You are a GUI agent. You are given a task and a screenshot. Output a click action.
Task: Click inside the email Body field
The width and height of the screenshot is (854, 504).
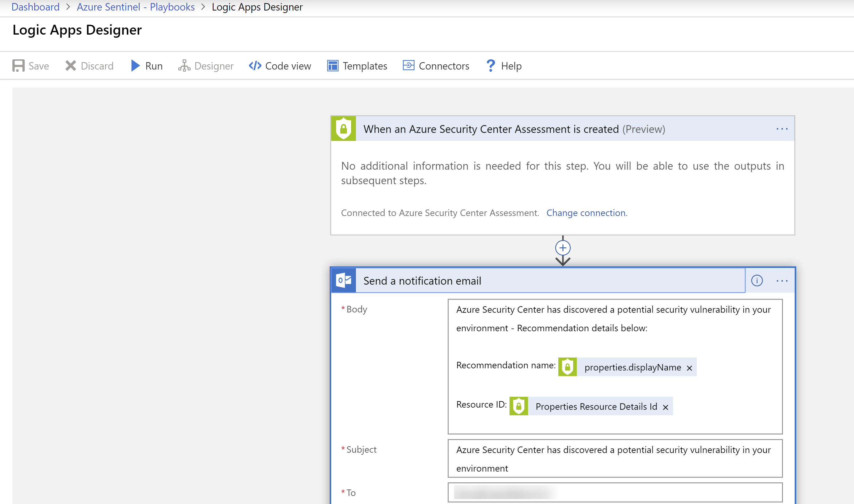615,366
